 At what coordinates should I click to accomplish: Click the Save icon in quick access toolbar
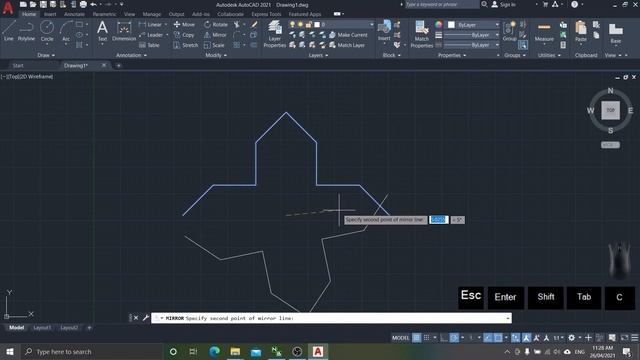[x=43, y=4]
